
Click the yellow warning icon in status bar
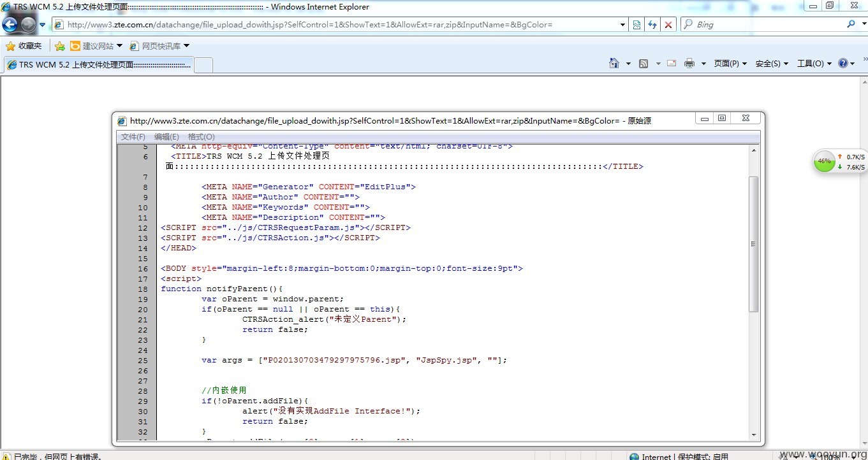point(6,457)
